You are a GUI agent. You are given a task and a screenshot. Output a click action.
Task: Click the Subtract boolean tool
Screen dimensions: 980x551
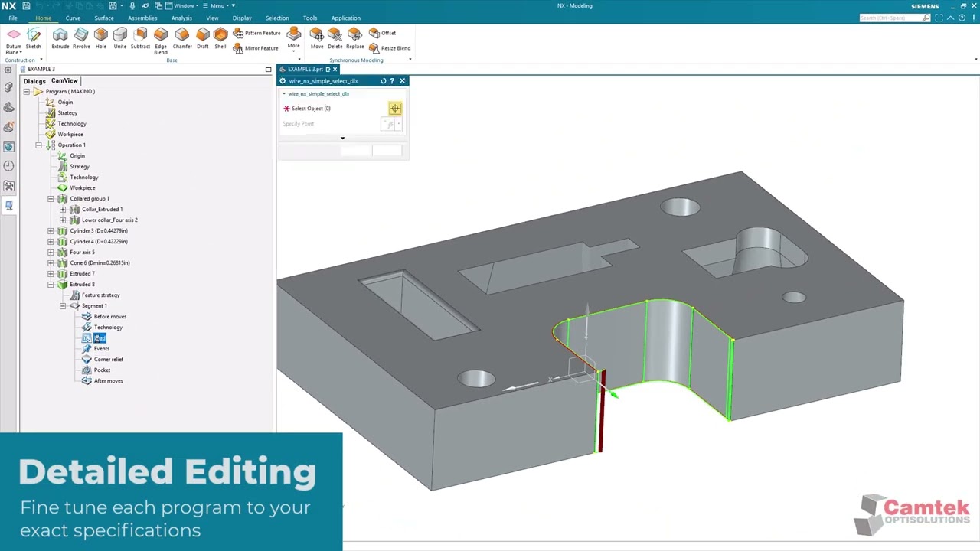(140, 38)
